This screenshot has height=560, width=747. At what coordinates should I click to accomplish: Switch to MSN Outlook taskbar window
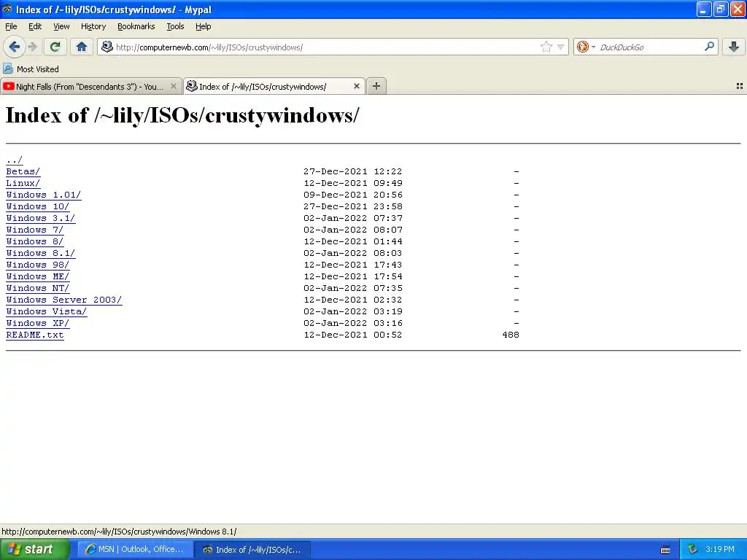(x=136, y=550)
